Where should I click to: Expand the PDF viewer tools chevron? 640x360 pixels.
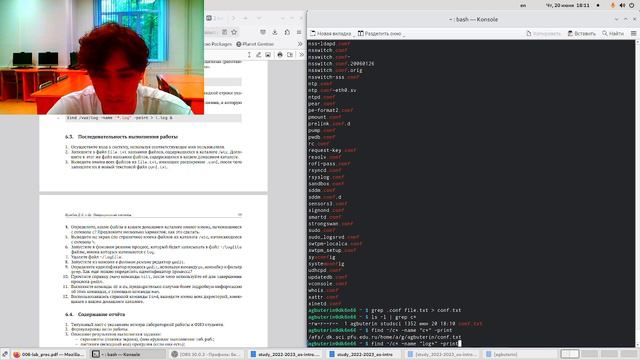tap(301, 55)
